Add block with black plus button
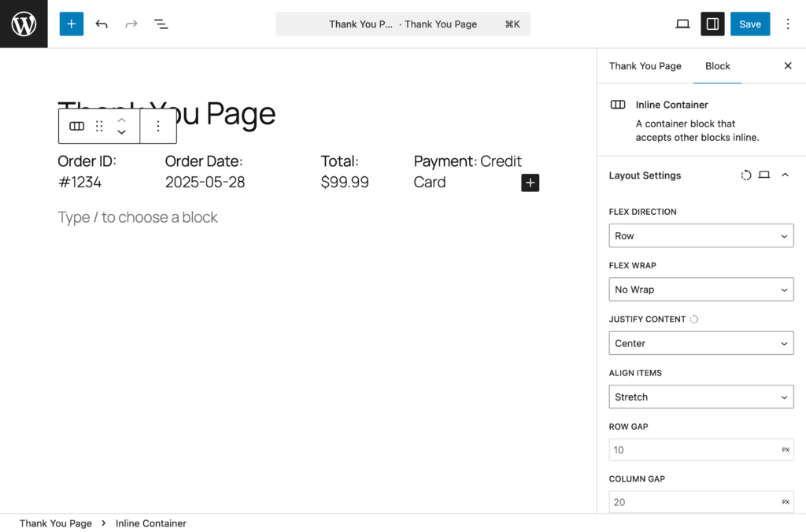The width and height of the screenshot is (806, 532). pos(530,183)
